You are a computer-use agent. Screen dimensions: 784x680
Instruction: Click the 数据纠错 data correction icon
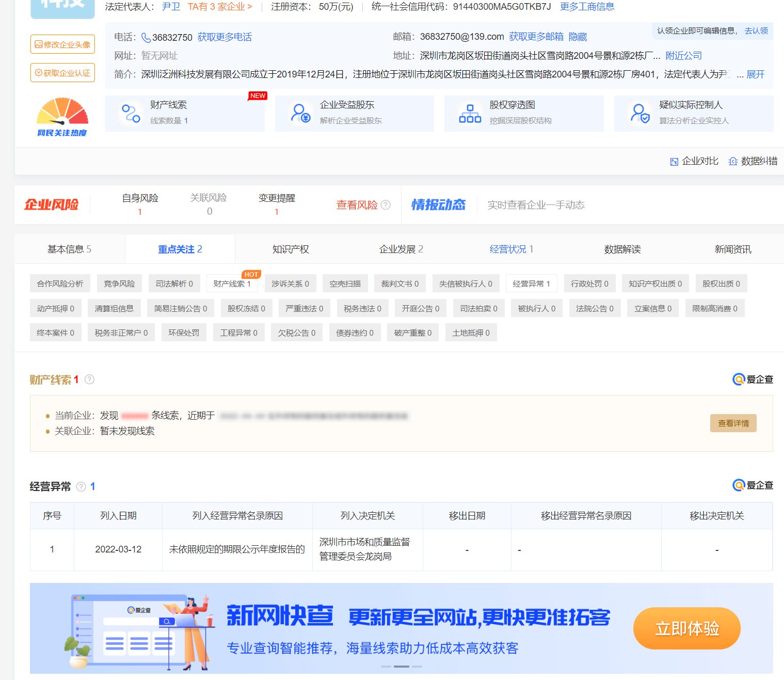tap(733, 162)
